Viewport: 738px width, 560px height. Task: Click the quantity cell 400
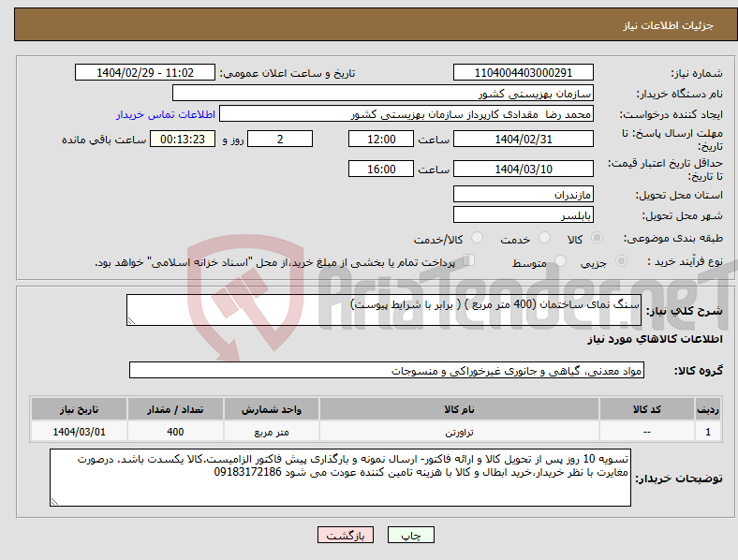pyautogui.click(x=175, y=432)
